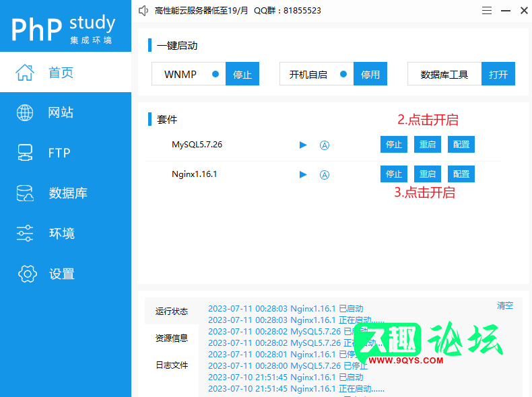This screenshot has height=397, width=532.
Task: Click the speaker announcement icon
Action: pos(143,11)
